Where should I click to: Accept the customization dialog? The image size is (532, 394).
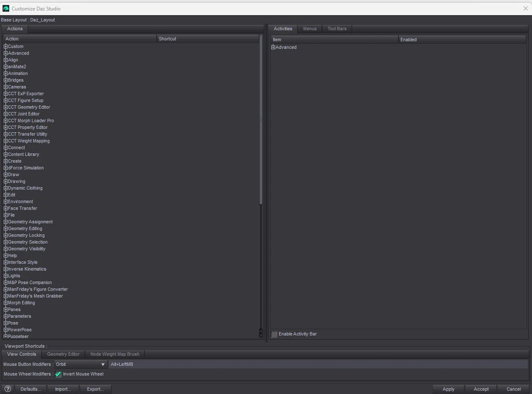[481, 389]
